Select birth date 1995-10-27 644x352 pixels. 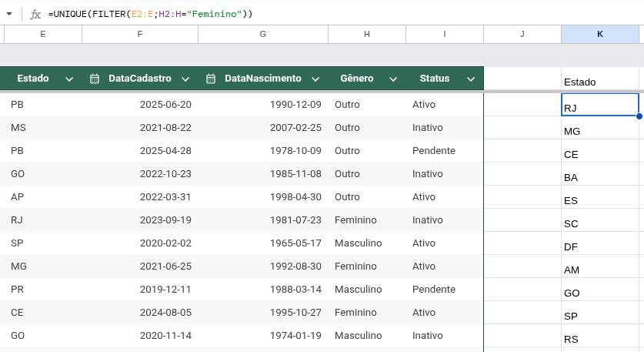263,313
